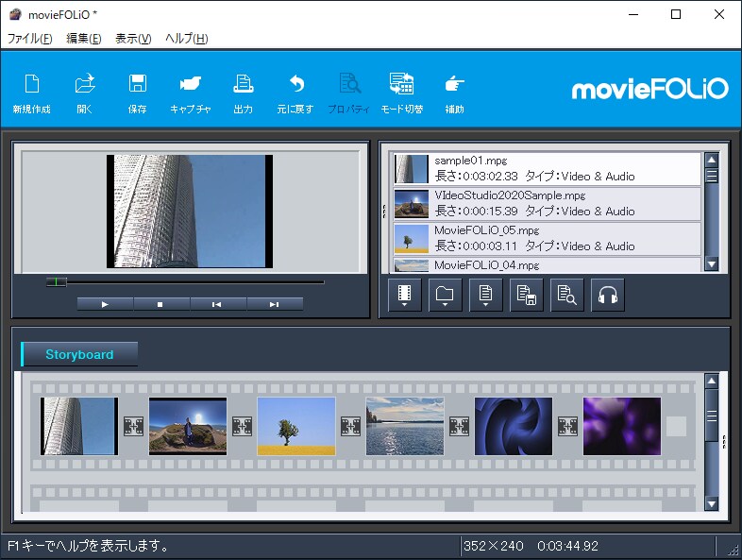Click the 352×240 resolution in status bar
The width and height of the screenshot is (742, 560).
click(494, 546)
